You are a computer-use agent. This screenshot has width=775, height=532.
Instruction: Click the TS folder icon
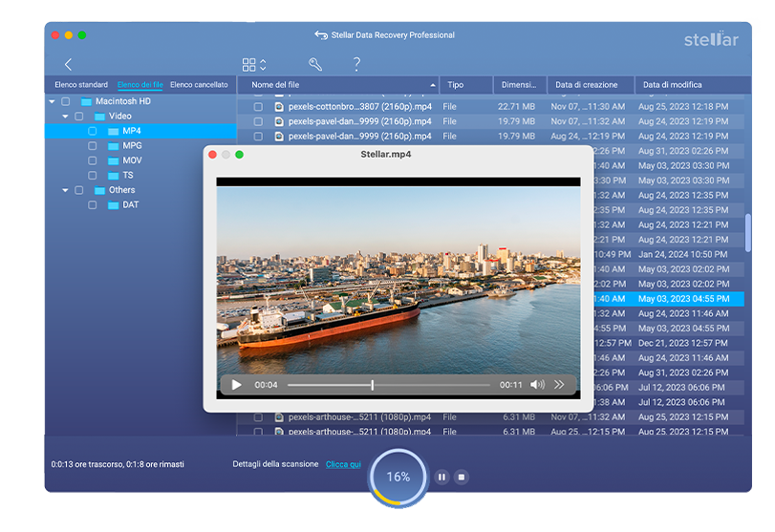113,176
